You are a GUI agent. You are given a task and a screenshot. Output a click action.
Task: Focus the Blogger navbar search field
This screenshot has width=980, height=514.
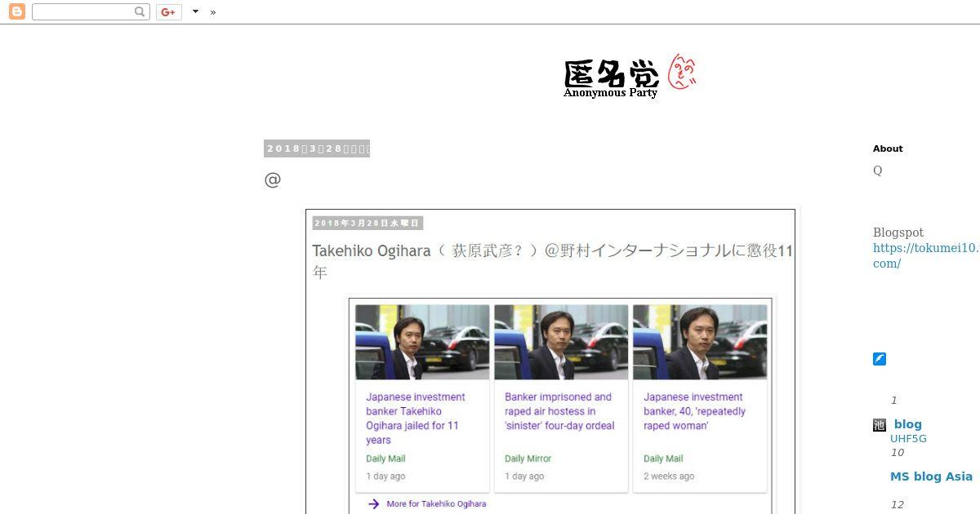point(90,11)
